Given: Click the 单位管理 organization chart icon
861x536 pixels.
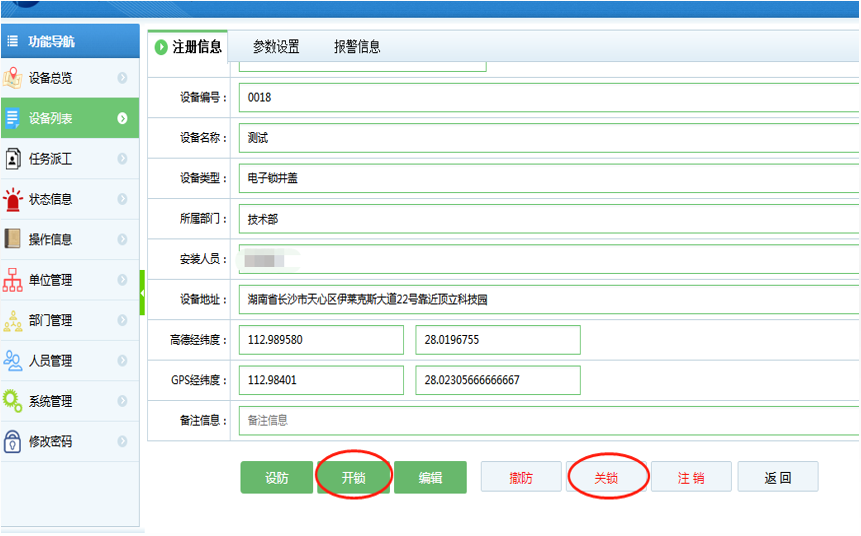Looking at the screenshot, I should pos(13,280).
